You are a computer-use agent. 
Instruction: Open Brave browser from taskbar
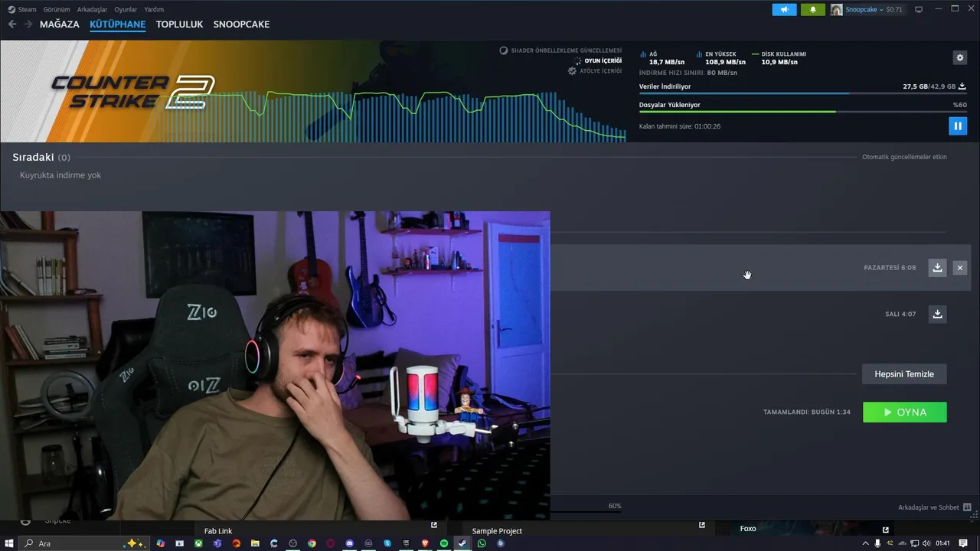(425, 543)
